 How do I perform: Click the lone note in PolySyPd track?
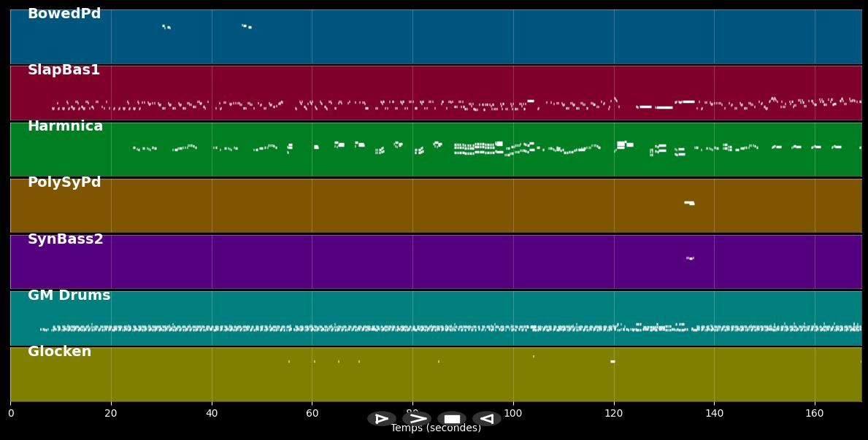point(689,203)
